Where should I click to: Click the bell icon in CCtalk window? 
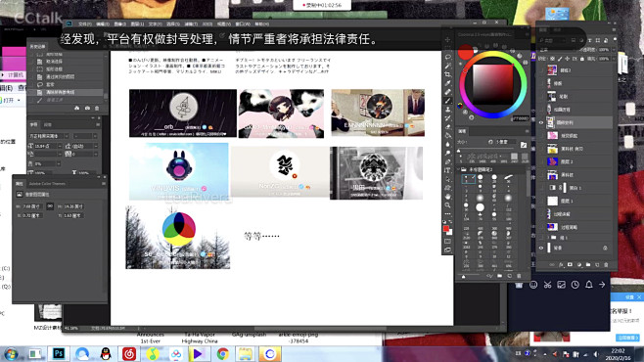click(588, 285)
